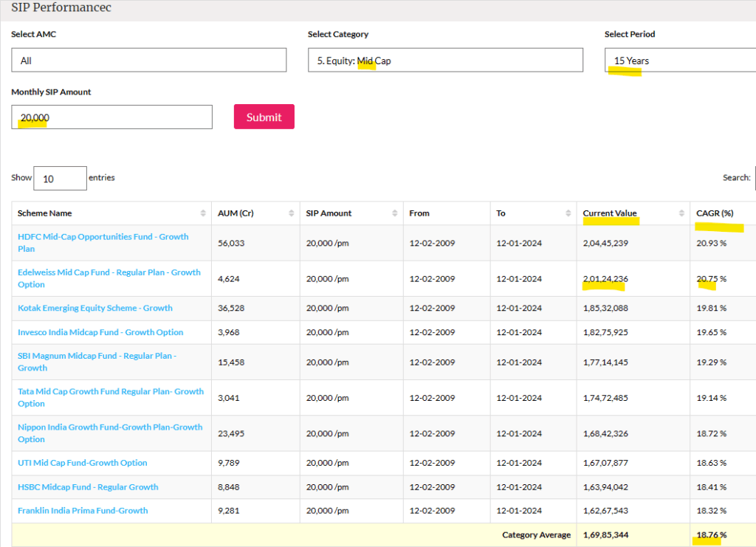Select CAGR value 20.75 %
This screenshot has width=756, height=547.
(711, 279)
